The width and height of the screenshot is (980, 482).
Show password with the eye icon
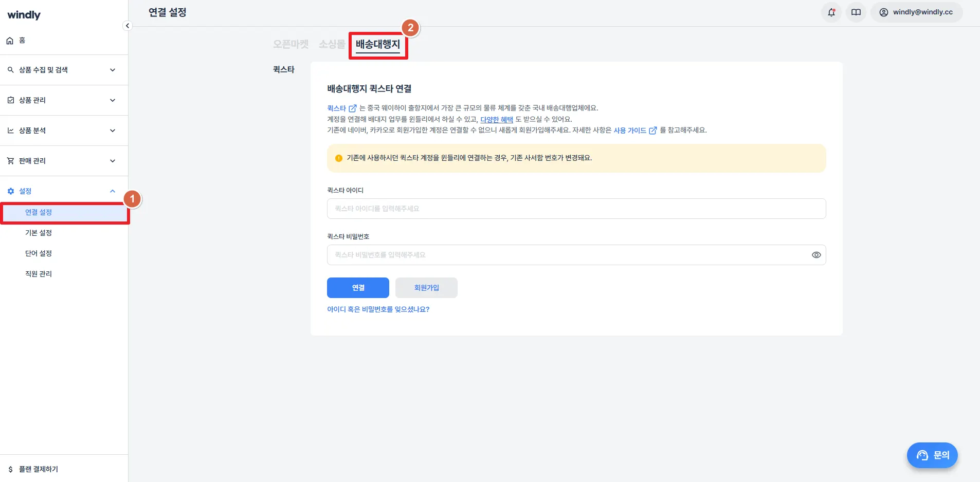point(816,255)
